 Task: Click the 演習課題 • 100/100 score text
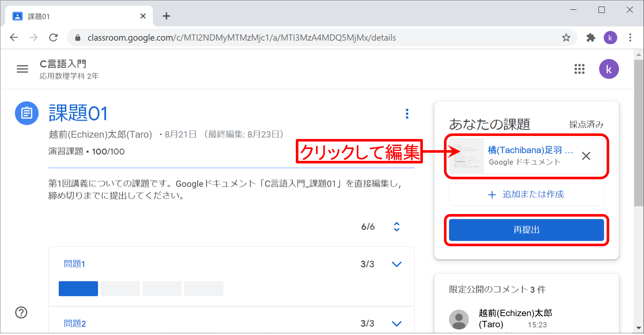coord(87,151)
